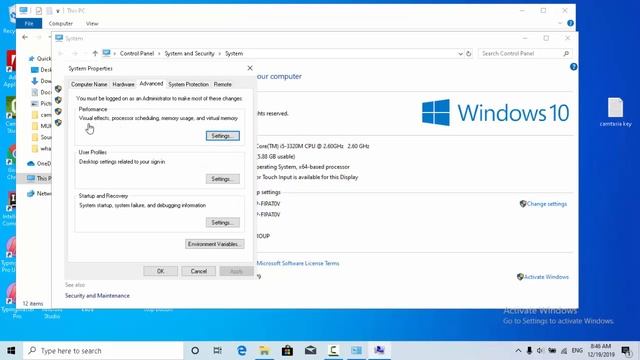Open the camtasia key desktop file
640x360 pixels.
pos(615,112)
